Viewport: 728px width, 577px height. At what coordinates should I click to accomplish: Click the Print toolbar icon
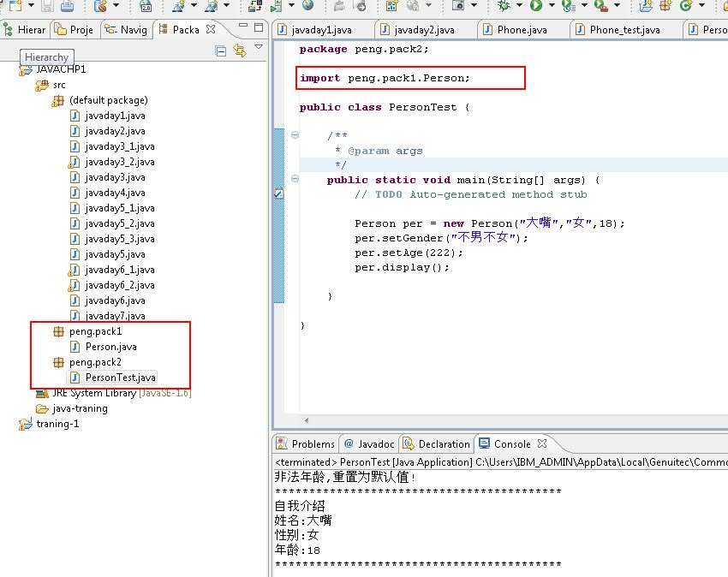(x=68, y=6)
